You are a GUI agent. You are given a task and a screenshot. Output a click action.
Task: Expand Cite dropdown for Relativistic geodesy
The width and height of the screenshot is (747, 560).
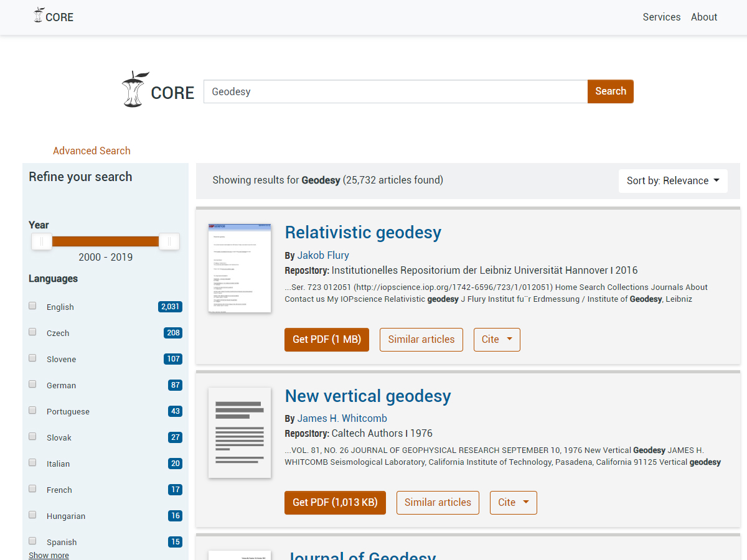point(496,340)
